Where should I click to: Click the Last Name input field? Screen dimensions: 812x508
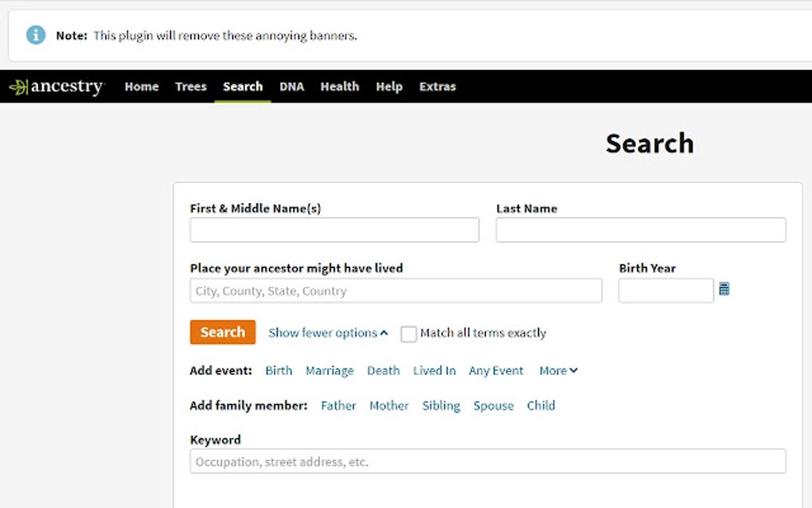point(641,229)
